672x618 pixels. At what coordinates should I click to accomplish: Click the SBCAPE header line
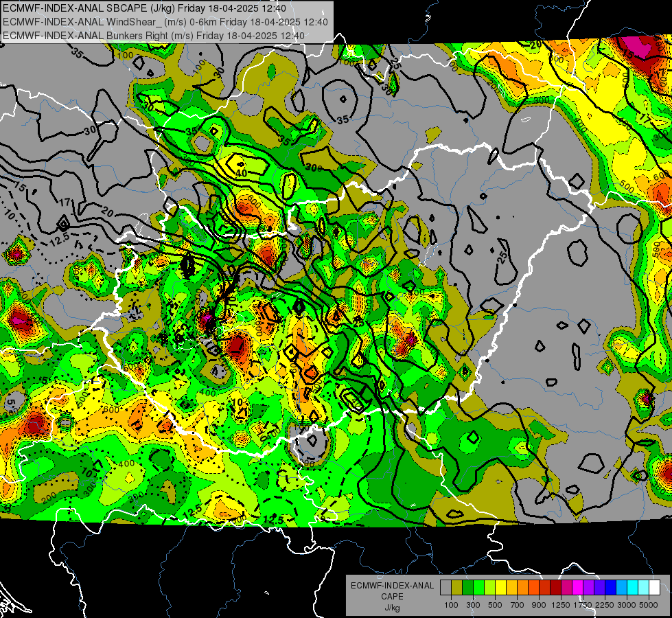tap(144, 8)
